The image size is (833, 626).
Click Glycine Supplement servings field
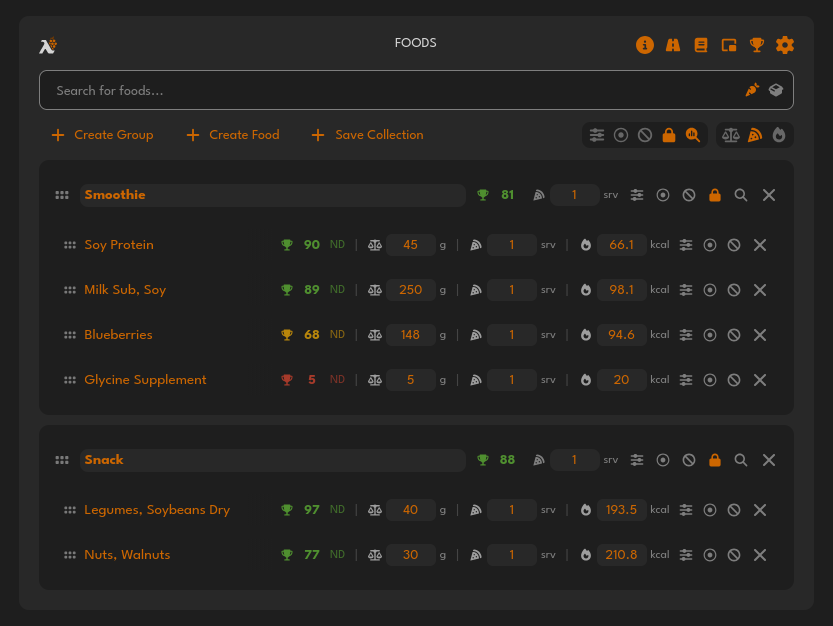pos(512,380)
